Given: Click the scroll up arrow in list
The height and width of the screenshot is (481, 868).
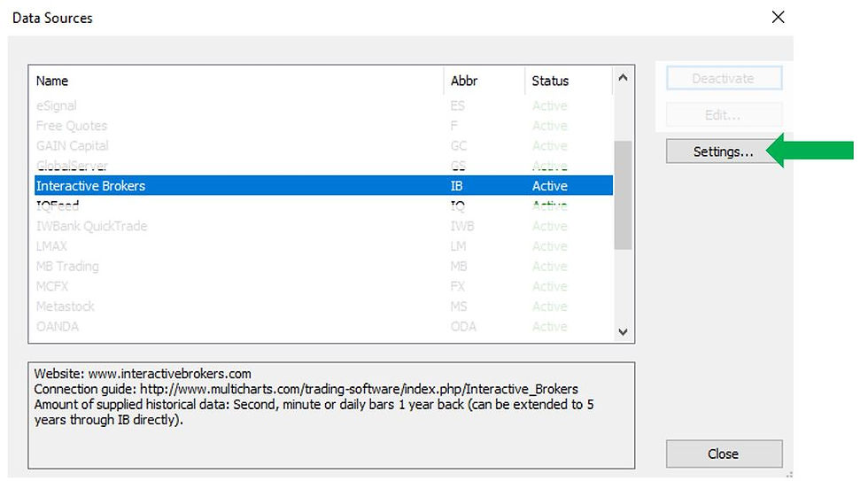Looking at the screenshot, I should click(x=623, y=77).
